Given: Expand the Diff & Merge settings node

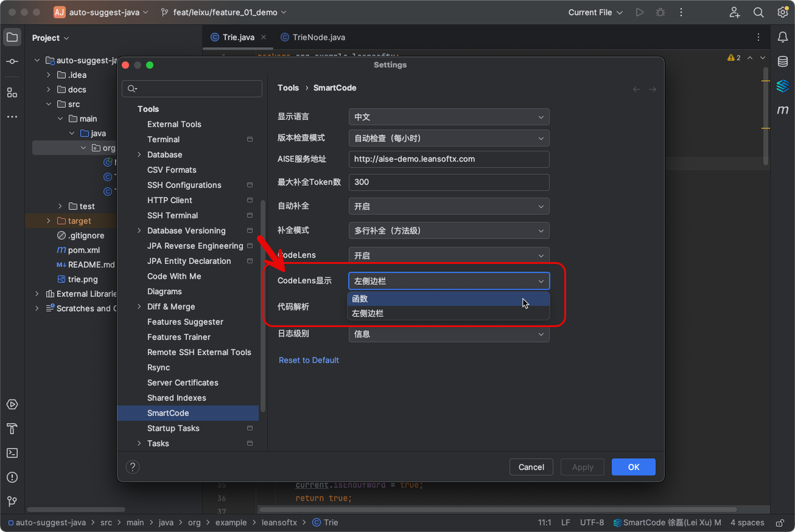Looking at the screenshot, I should point(139,307).
